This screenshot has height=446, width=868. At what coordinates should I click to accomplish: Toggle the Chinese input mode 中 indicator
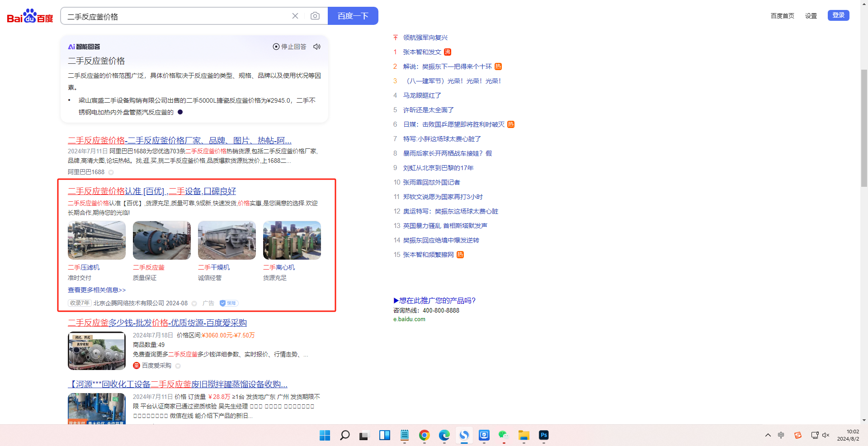tap(781, 435)
